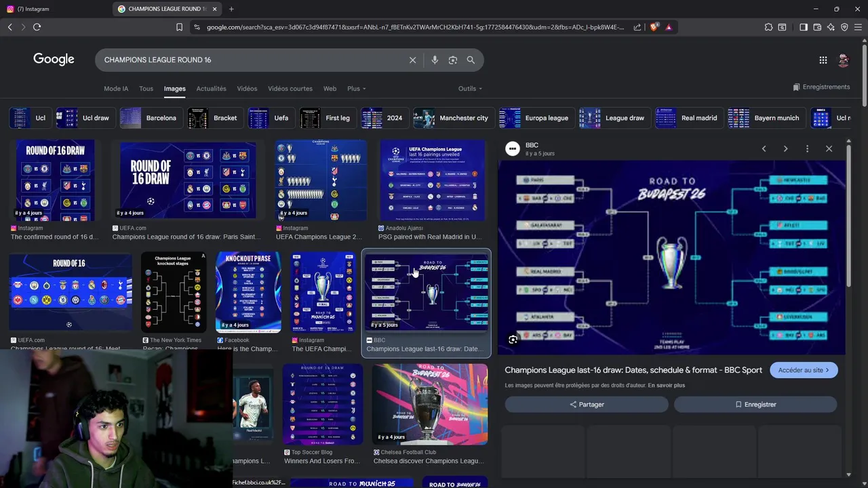The height and width of the screenshot is (488, 868).
Task: Open En savoir plus link
Action: tap(666, 386)
